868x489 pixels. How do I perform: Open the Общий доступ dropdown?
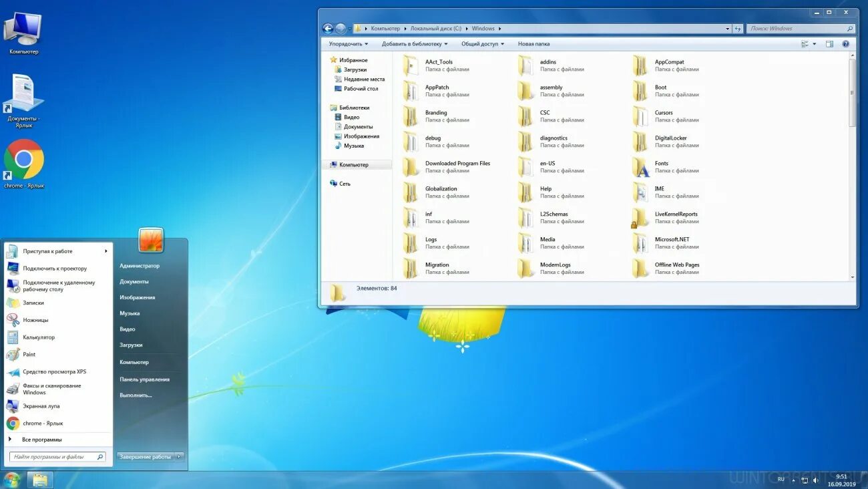483,44
